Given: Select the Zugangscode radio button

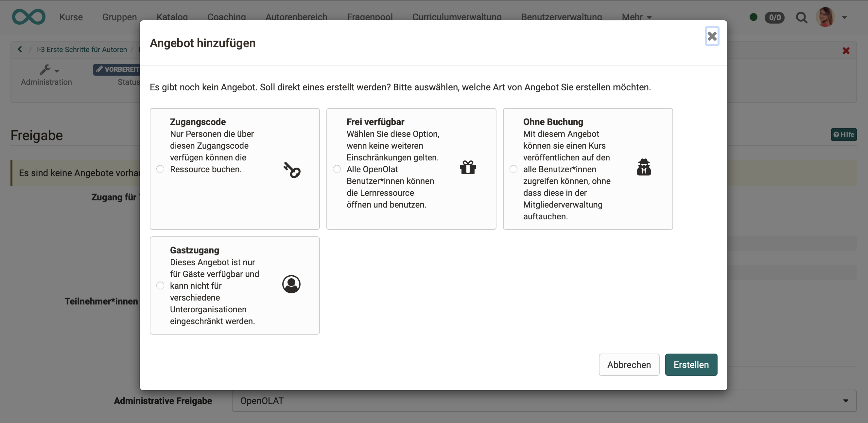Looking at the screenshot, I should 160,169.
